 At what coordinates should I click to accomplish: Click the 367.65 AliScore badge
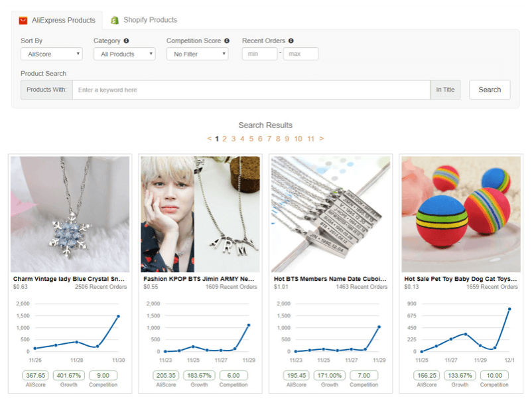(x=36, y=376)
